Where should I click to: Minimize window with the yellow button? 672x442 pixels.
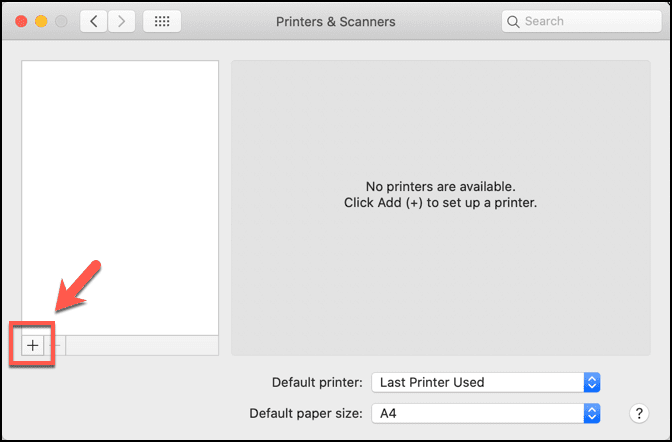coord(41,21)
